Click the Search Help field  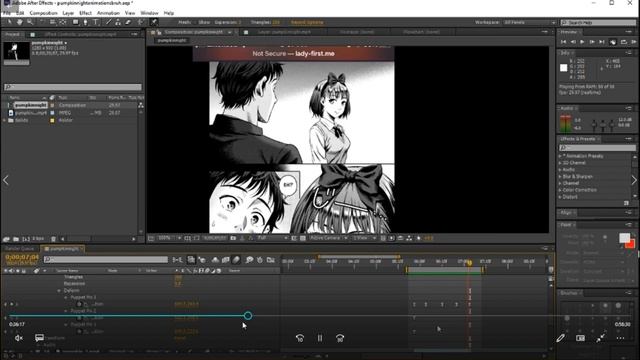(x=598, y=22)
